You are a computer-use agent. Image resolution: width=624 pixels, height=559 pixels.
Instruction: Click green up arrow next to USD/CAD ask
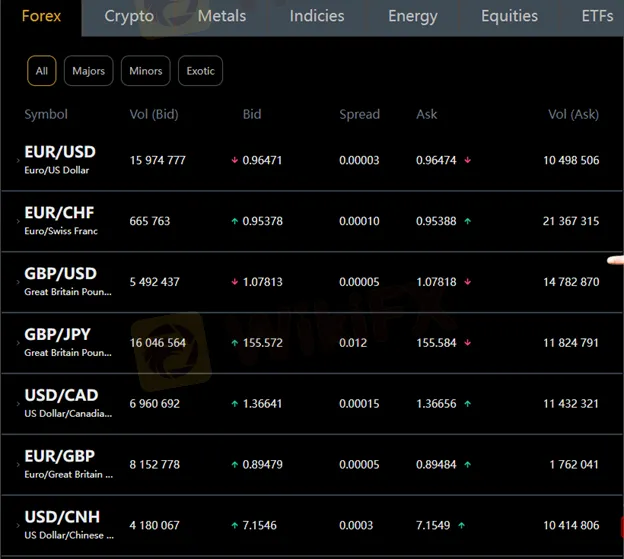click(467, 404)
